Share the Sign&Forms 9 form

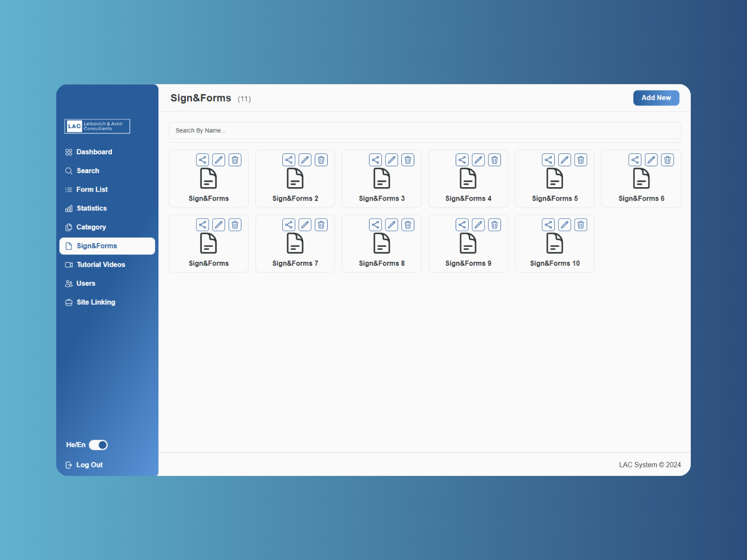tap(462, 225)
